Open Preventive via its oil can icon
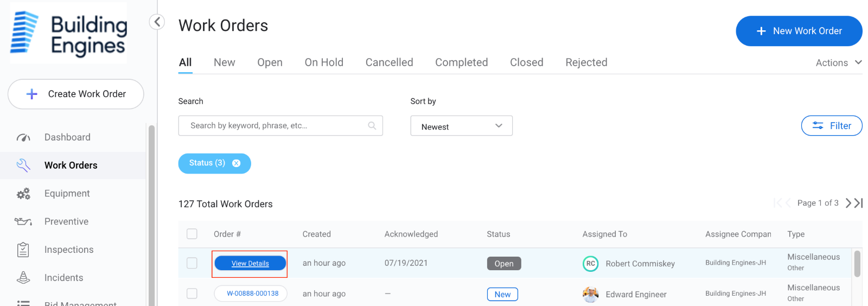868x306 pixels. point(23,221)
